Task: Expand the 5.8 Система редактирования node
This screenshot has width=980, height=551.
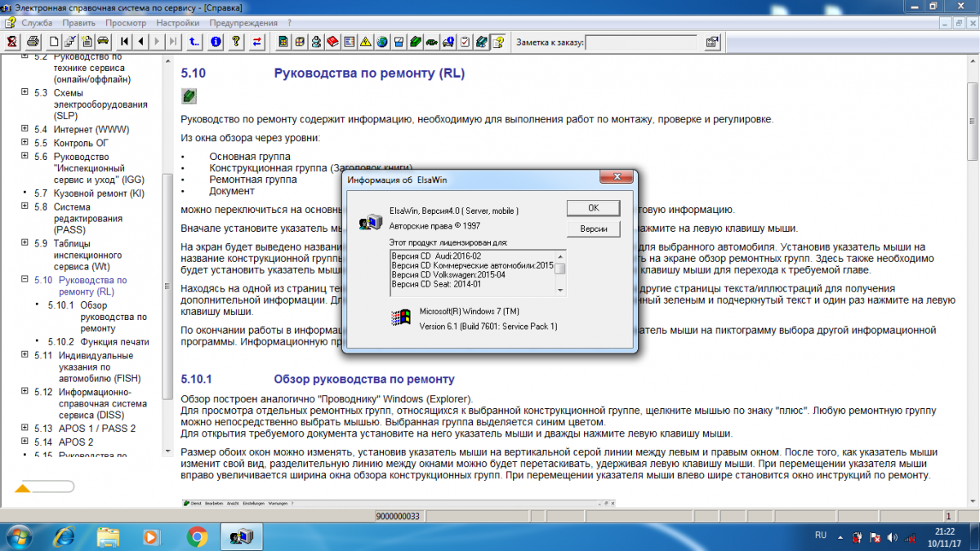Action: pos(24,207)
